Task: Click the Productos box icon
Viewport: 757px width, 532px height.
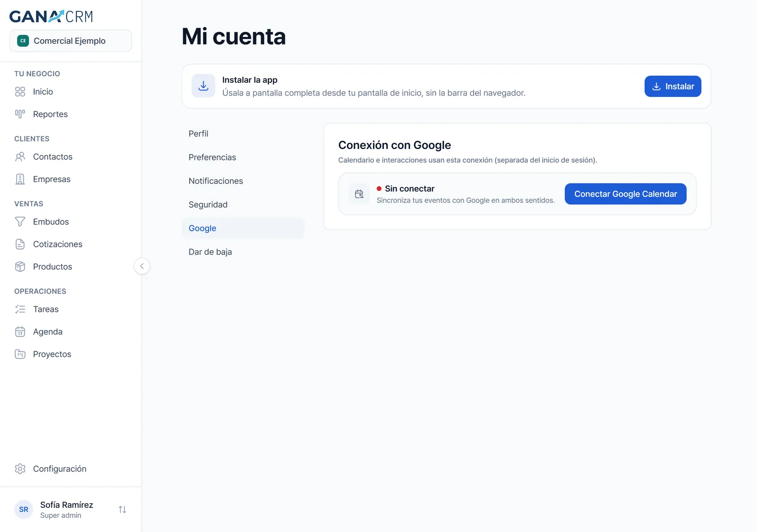Action: click(x=20, y=267)
